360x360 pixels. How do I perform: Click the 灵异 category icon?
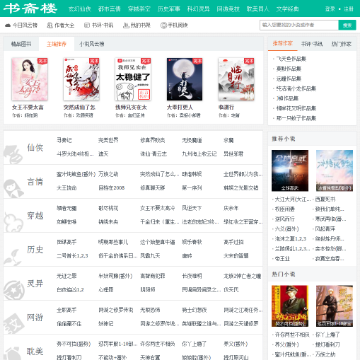pos(14,290)
